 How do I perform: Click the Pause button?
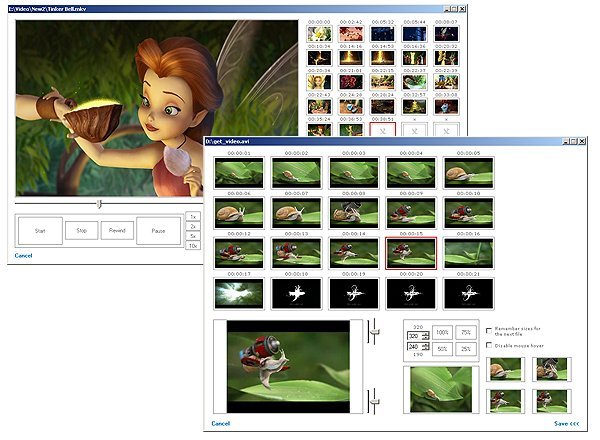pos(158,231)
